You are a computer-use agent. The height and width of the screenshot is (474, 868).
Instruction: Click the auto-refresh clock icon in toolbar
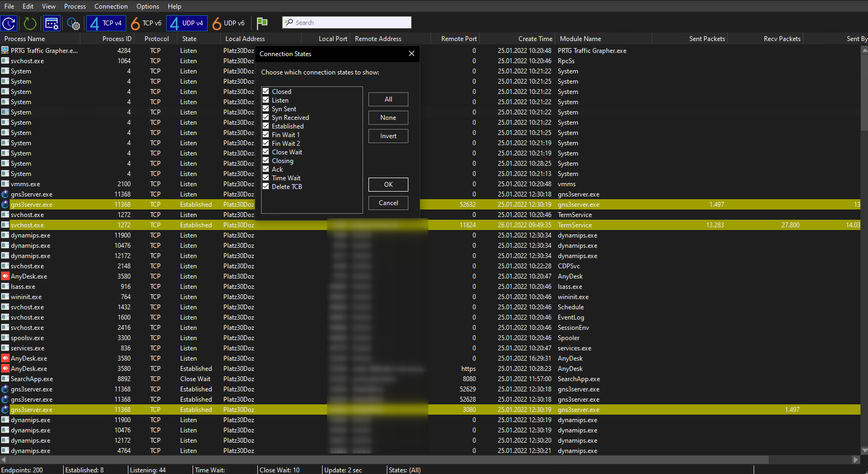pyautogui.click(x=9, y=23)
